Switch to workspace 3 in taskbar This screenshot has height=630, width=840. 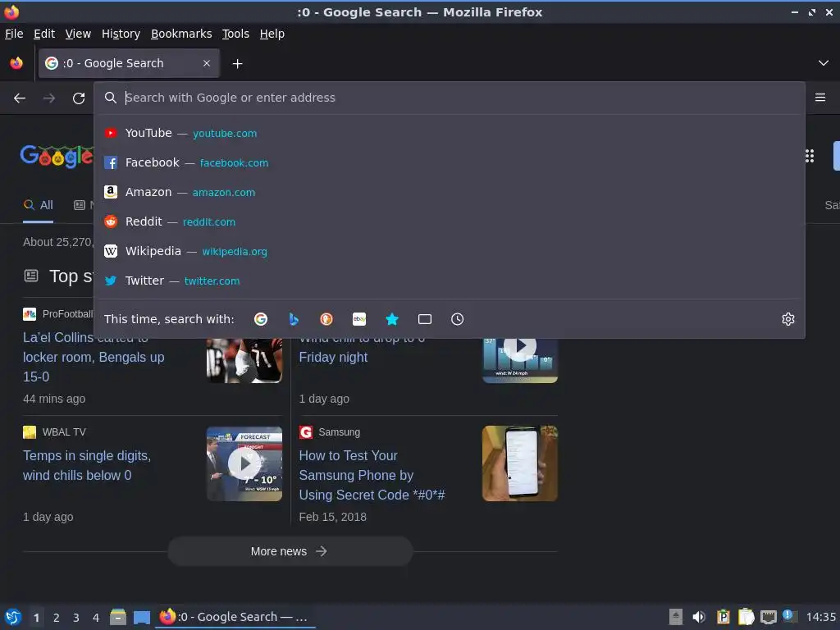coord(76,618)
